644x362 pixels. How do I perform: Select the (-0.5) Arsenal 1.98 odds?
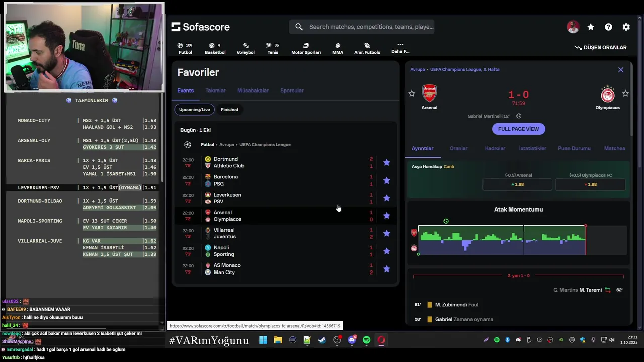pos(518,185)
